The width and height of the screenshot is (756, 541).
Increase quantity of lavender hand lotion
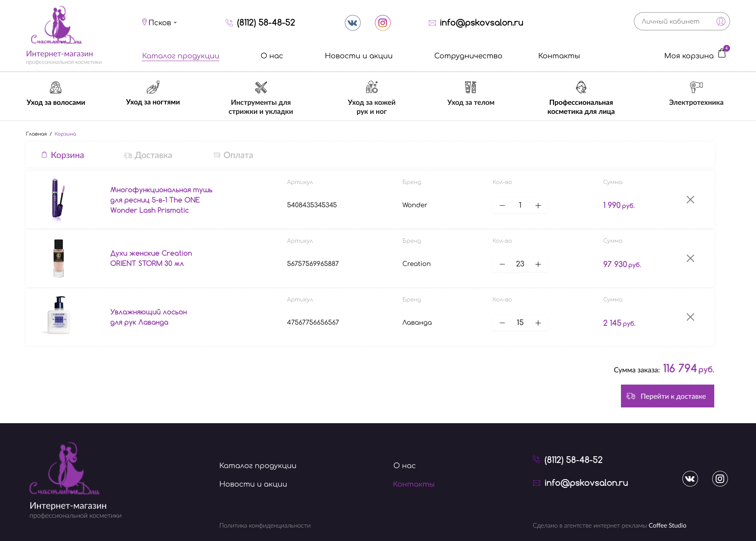[538, 323]
